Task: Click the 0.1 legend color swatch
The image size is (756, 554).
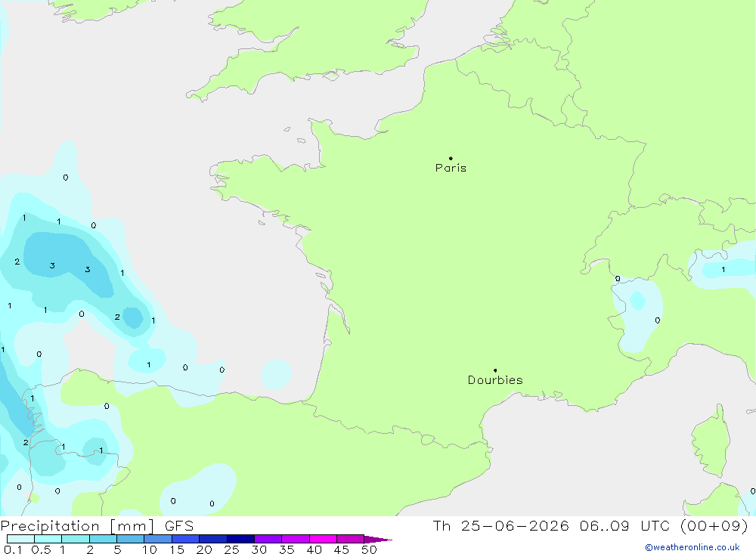Action: 20,539
